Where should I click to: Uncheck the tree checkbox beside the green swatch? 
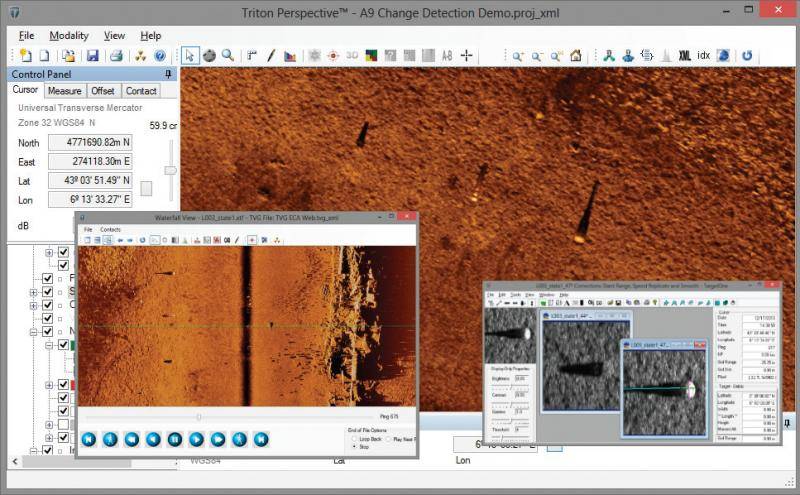[63, 345]
